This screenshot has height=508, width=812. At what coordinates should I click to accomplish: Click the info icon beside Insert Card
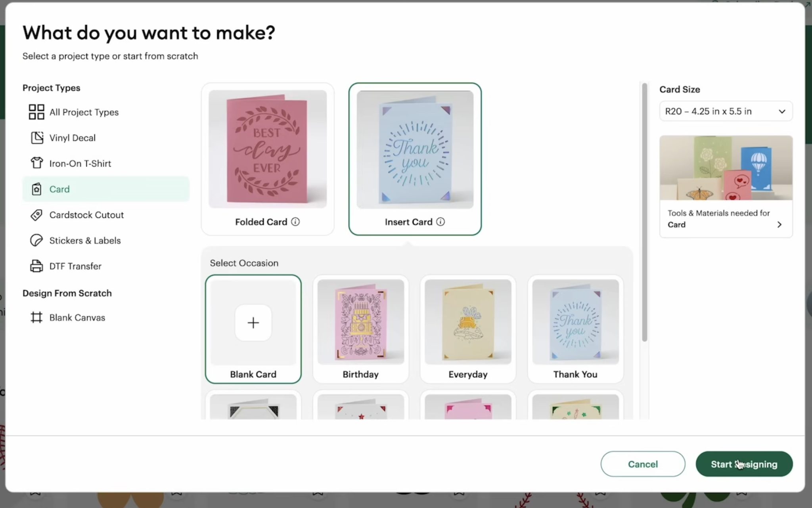coord(441,222)
